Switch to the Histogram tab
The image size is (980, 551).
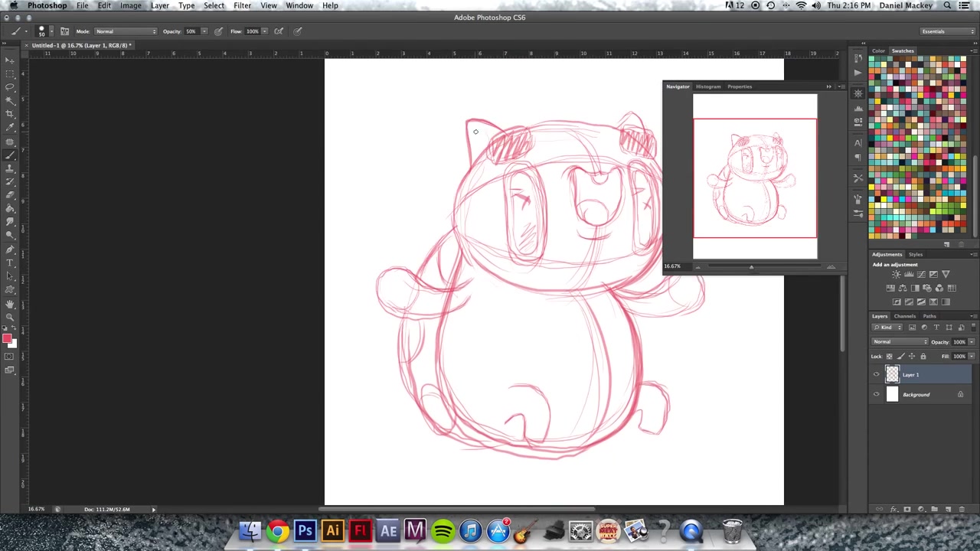(708, 86)
